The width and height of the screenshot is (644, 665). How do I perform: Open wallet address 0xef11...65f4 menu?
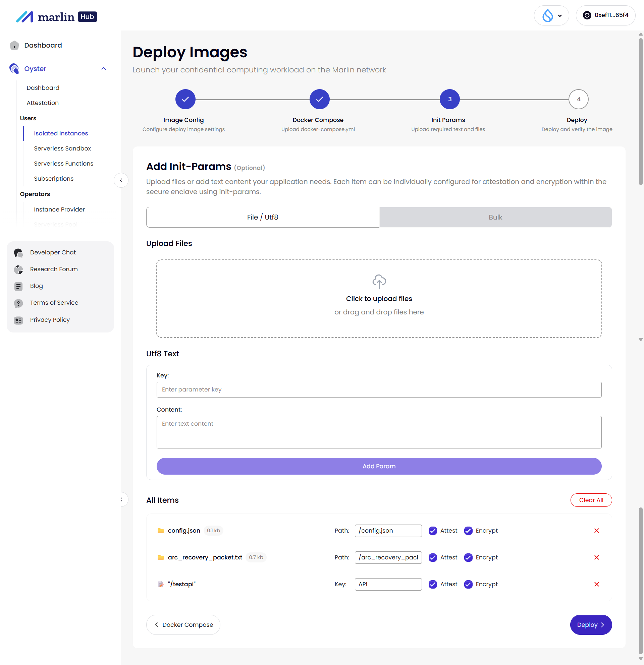605,15
